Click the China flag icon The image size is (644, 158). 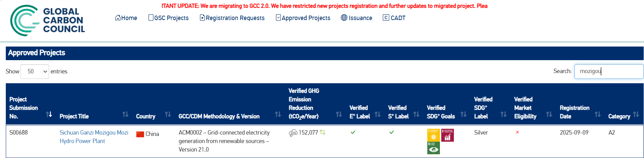pyautogui.click(x=140, y=134)
